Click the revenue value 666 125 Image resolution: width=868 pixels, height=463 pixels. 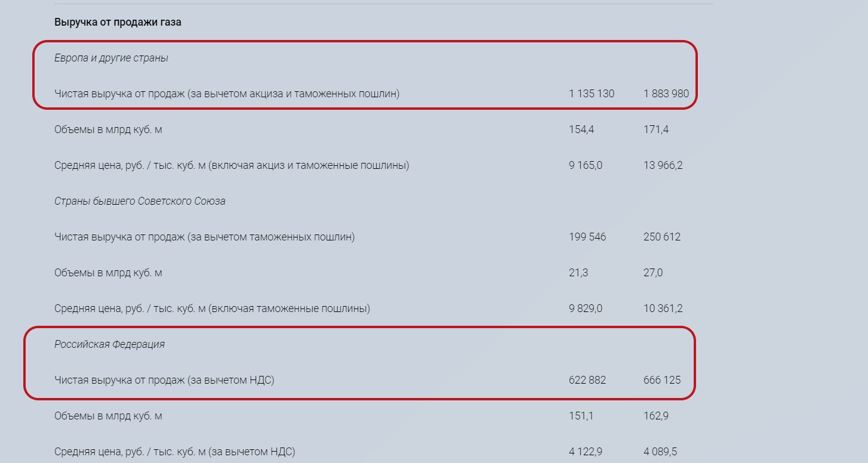662,380
